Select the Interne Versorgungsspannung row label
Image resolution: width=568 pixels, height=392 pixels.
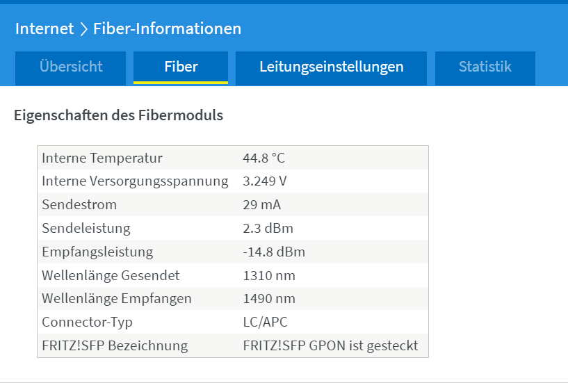coord(135,181)
